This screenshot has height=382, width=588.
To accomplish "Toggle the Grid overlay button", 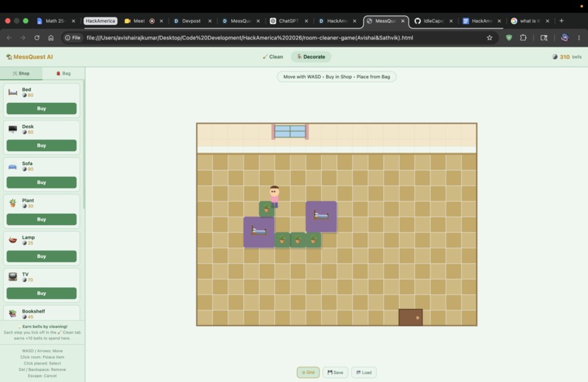I will [309, 373].
